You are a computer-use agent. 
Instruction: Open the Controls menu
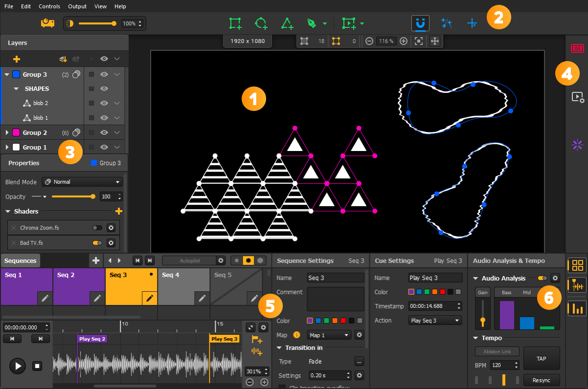(x=49, y=6)
